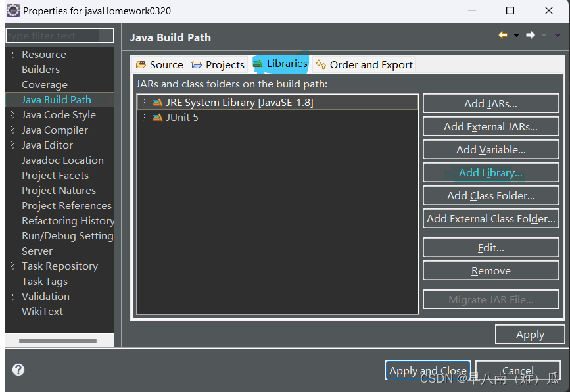Click the JUnit 5 library icon
This screenshot has width=570, height=392.
[158, 117]
